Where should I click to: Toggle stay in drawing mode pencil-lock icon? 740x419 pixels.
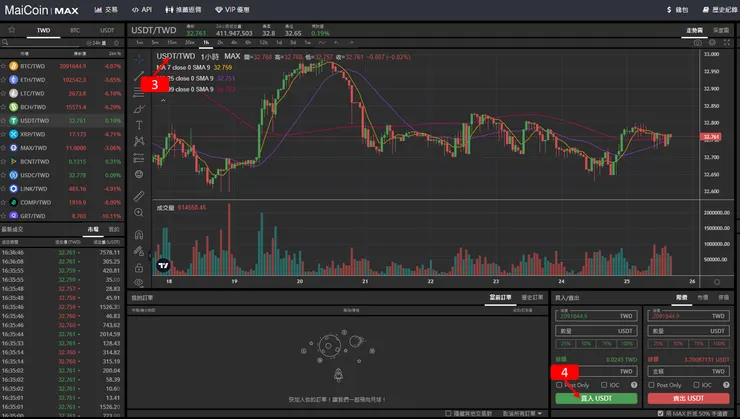[139, 251]
